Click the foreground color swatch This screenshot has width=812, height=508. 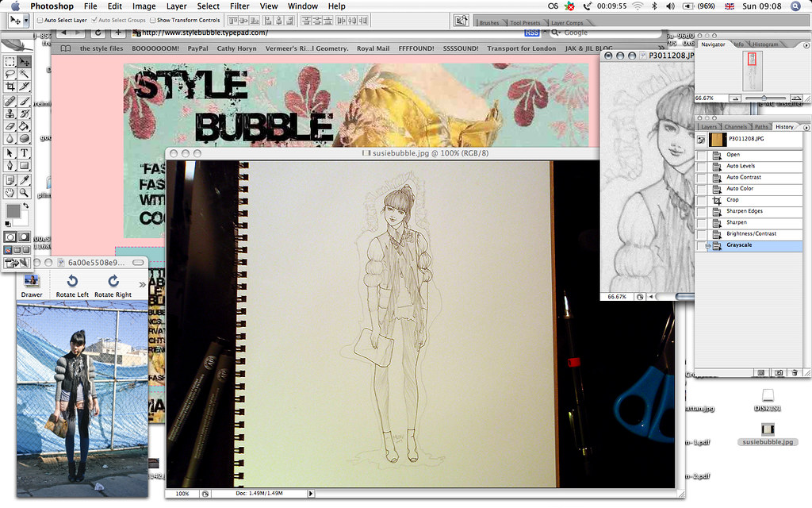(13, 210)
